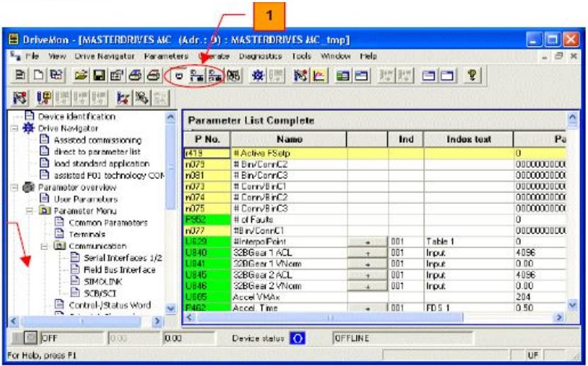Click the green parameter list toolbar icon

342,76
